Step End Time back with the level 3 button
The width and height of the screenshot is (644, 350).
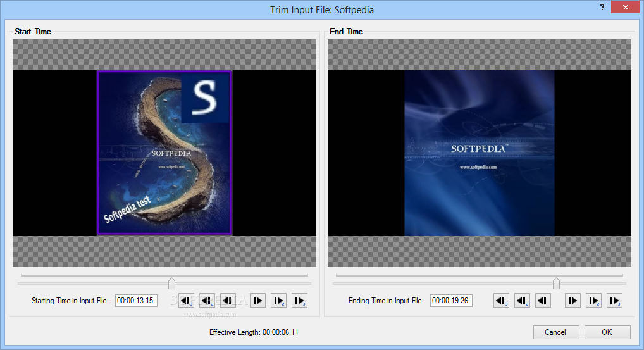(501, 301)
